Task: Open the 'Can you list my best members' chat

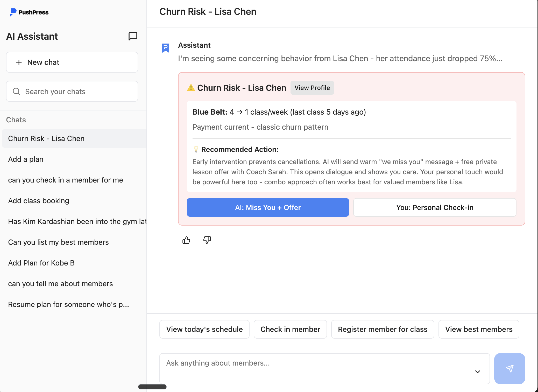Action: (58, 242)
